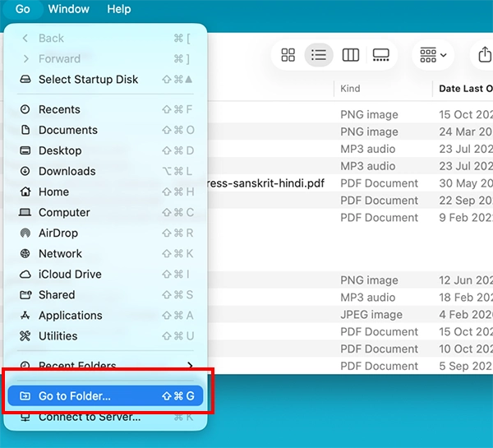Screen dimensions: 493x448
Task: Switch Finder to icon view
Action: click(x=288, y=55)
